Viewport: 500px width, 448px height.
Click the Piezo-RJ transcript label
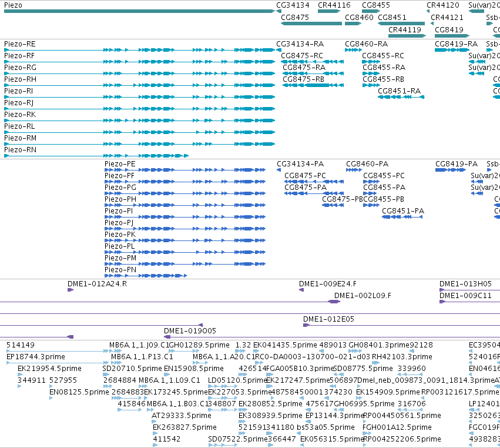pos(19,103)
